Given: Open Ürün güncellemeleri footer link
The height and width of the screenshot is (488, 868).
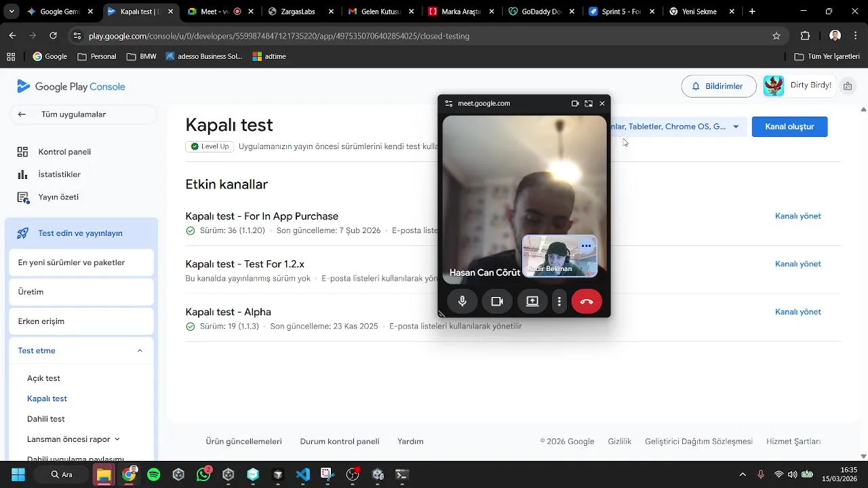Looking at the screenshot, I should (x=243, y=441).
